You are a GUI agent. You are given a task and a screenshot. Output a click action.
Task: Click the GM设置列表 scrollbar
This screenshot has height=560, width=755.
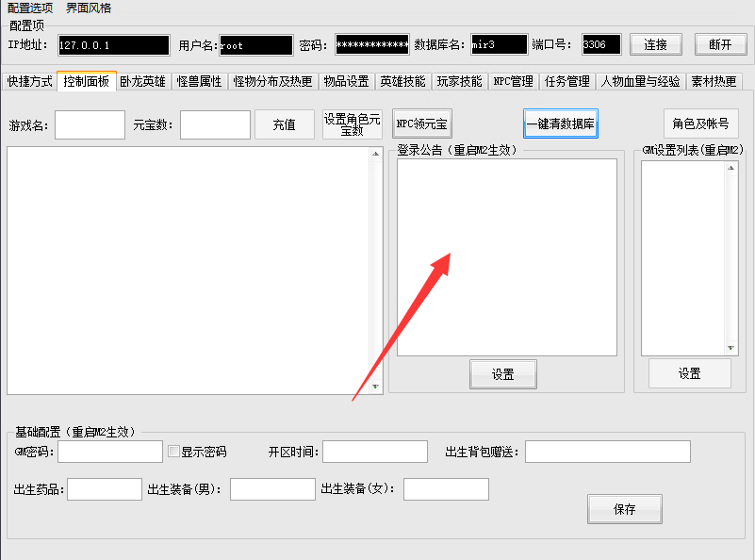[730, 255]
